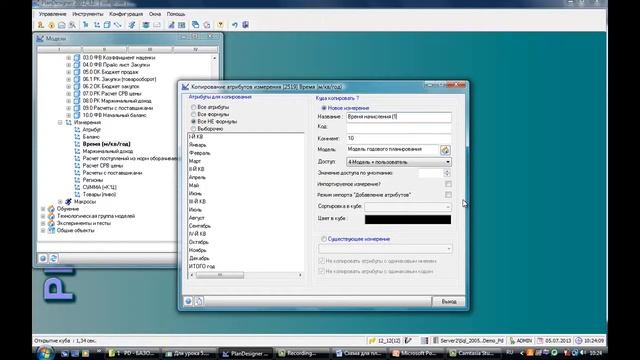Click the Значение доступа по умолчанию spinner arrows

pyautogui.click(x=447, y=173)
